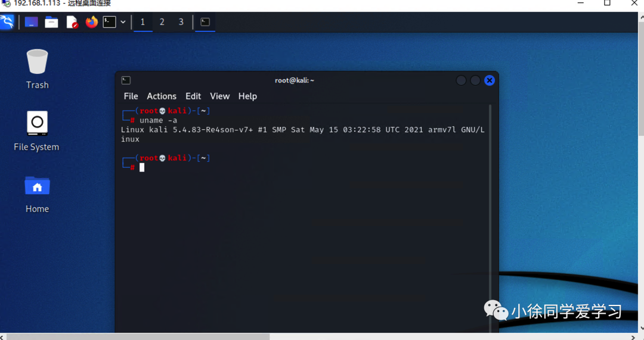Minimize the remote desktop connection window
Screen dimensions: 644x340
[x=580, y=4]
